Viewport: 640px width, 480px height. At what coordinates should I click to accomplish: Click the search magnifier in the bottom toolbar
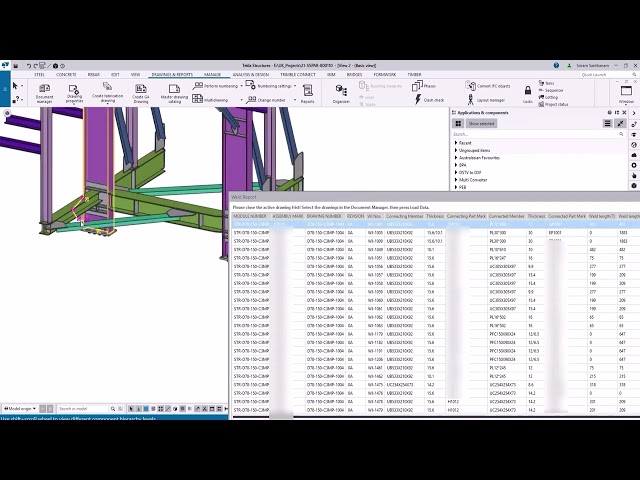pos(113,409)
